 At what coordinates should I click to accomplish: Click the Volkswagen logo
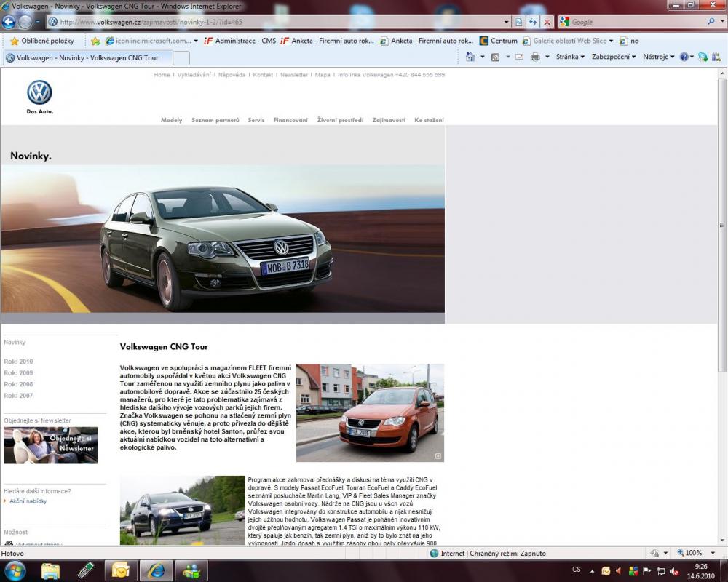(x=39, y=92)
